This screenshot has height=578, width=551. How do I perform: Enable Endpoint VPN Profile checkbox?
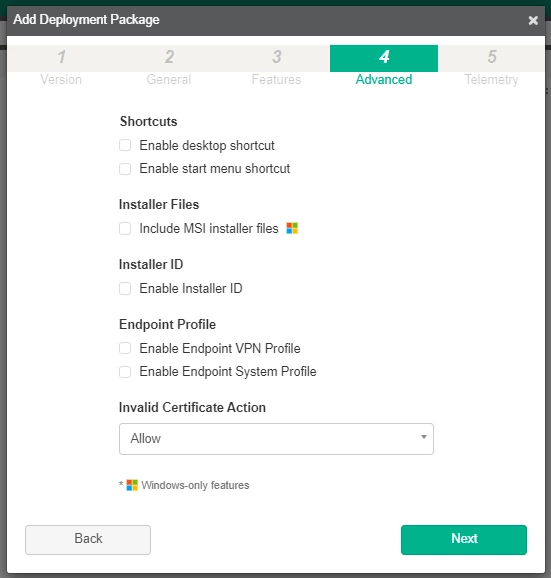coord(125,348)
